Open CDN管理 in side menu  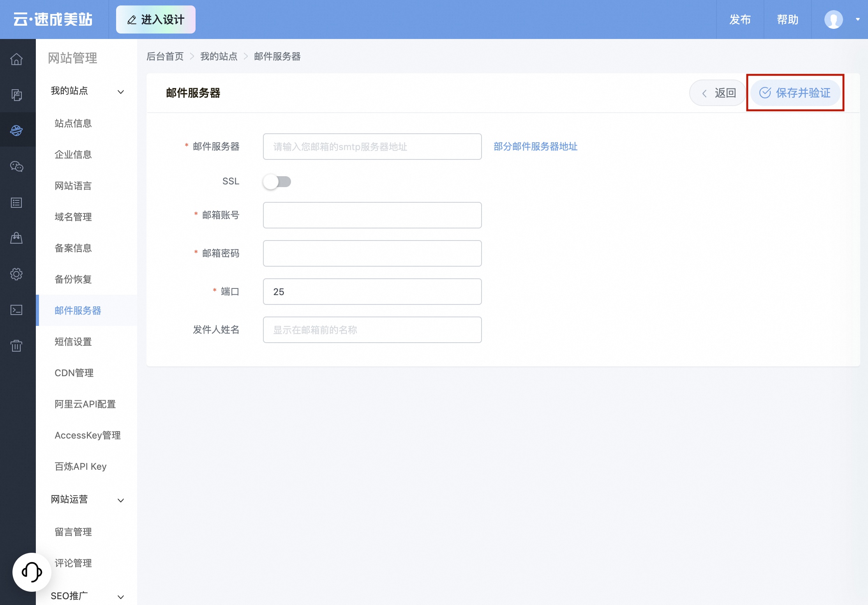coord(74,373)
